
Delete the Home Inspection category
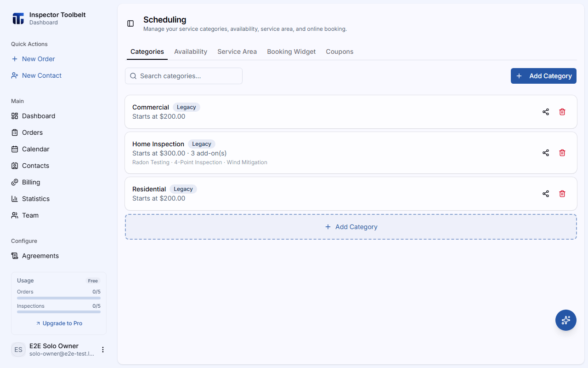[562, 153]
